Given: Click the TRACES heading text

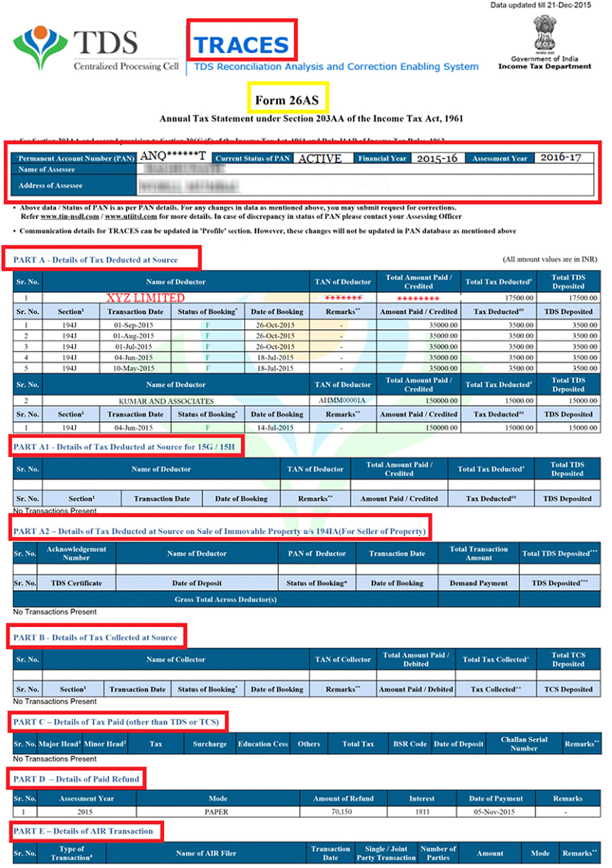Looking at the screenshot, I should (242, 45).
